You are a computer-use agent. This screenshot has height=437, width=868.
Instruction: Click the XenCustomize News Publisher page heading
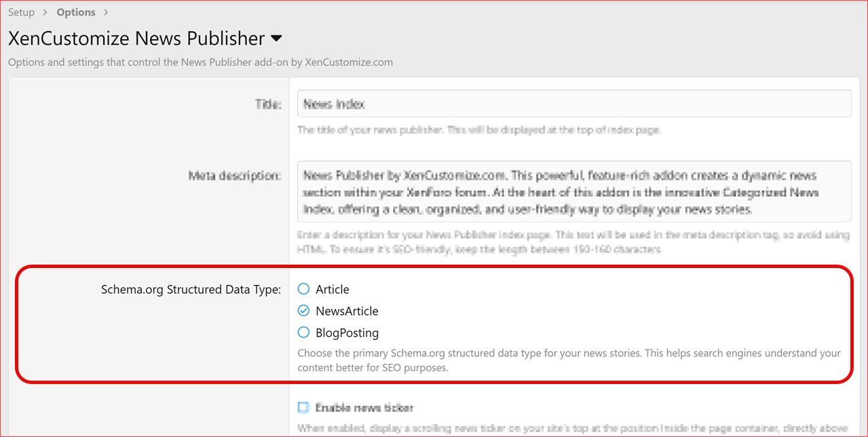(136, 38)
